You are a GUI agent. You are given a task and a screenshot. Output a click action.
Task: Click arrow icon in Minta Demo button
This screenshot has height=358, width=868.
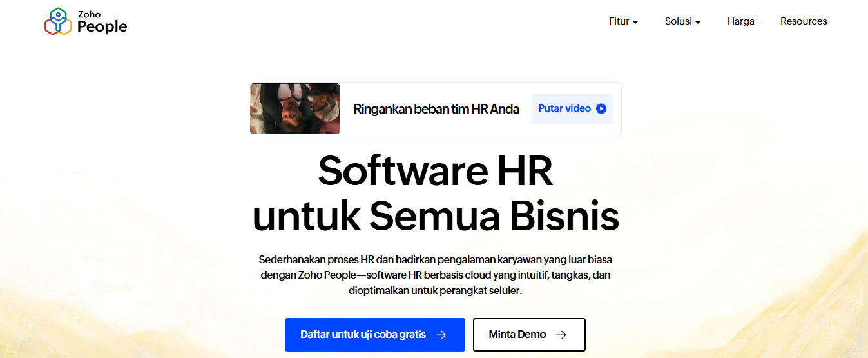[561, 335]
